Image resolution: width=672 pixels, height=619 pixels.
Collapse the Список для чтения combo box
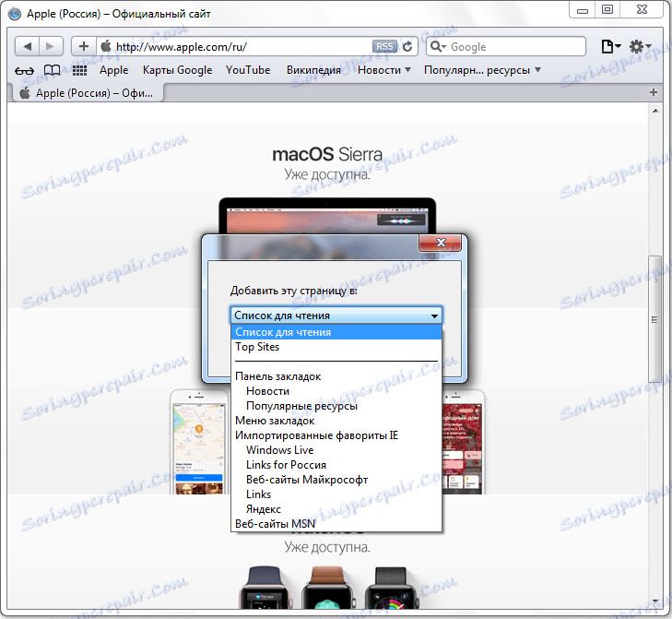[x=336, y=315]
